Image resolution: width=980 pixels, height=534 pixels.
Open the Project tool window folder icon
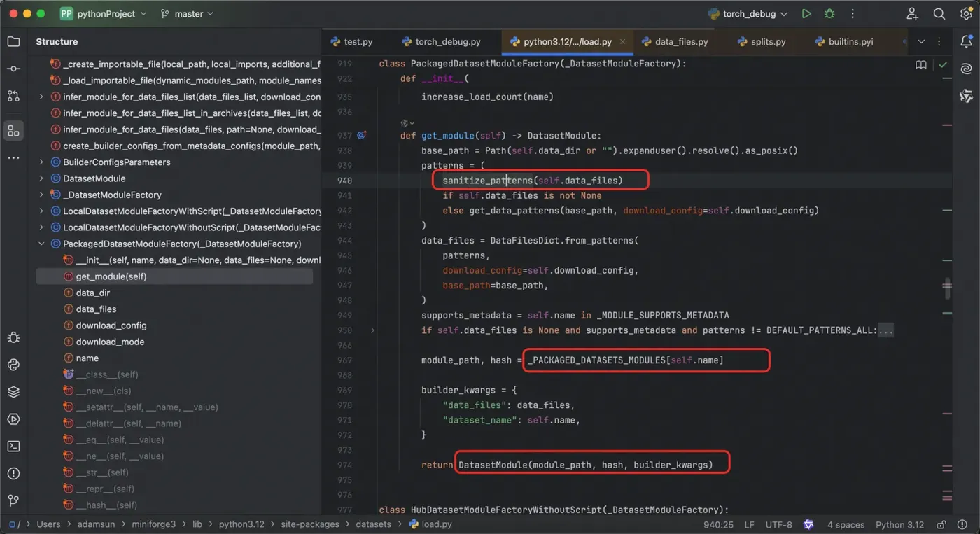pos(13,42)
